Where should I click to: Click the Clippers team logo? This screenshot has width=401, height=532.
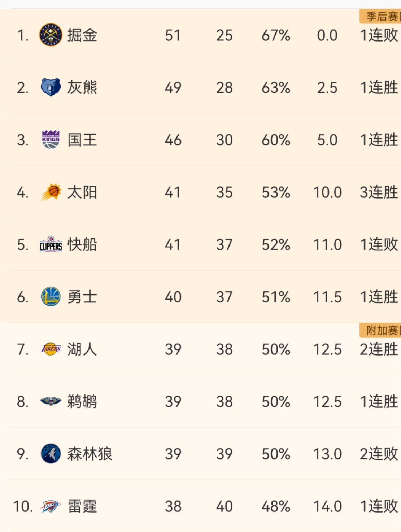(51, 245)
